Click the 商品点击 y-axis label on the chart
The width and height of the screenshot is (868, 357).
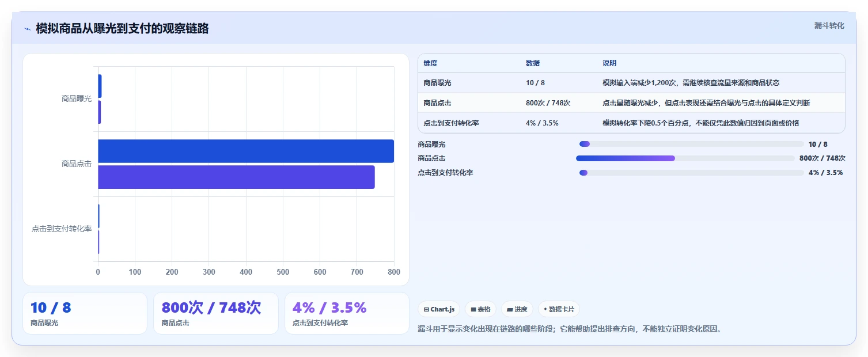pyautogui.click(x=77, y=164)
